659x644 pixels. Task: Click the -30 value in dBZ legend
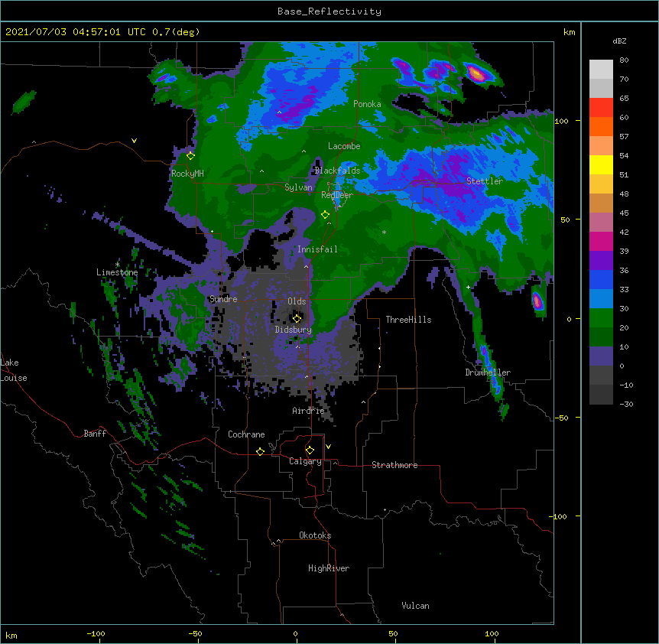pyautogui.click(x=626, y=405)
